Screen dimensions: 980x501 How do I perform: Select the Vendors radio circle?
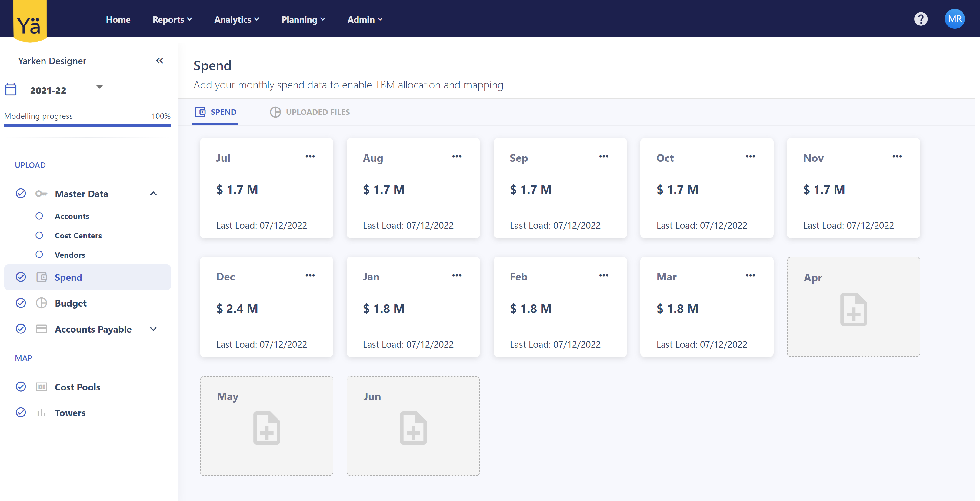pos(39,254)
